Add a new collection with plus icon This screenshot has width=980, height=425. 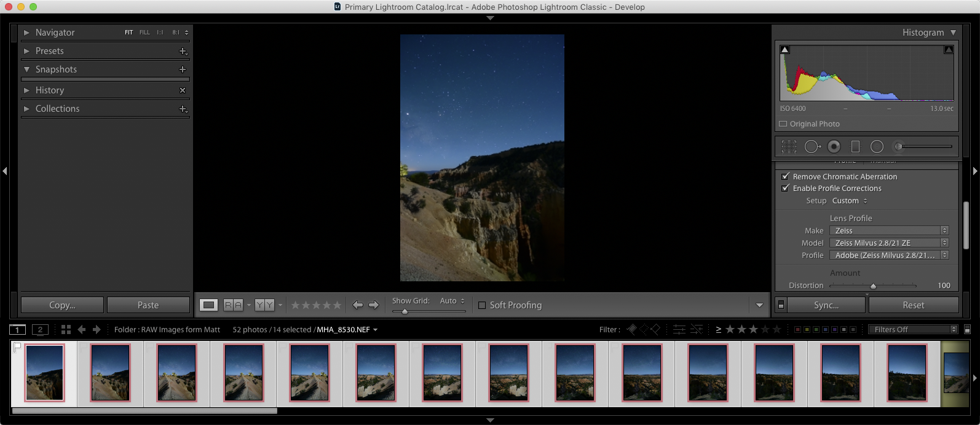pos(183,109)
